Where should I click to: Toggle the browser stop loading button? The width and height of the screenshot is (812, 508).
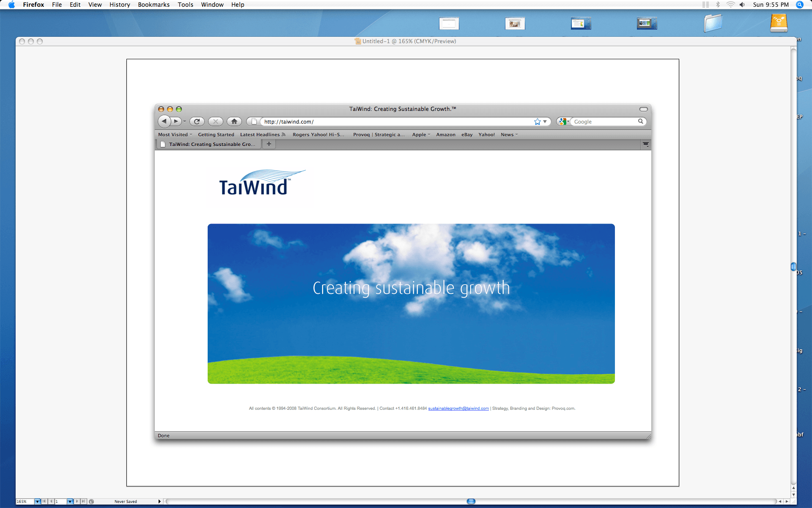coord(216,121)
